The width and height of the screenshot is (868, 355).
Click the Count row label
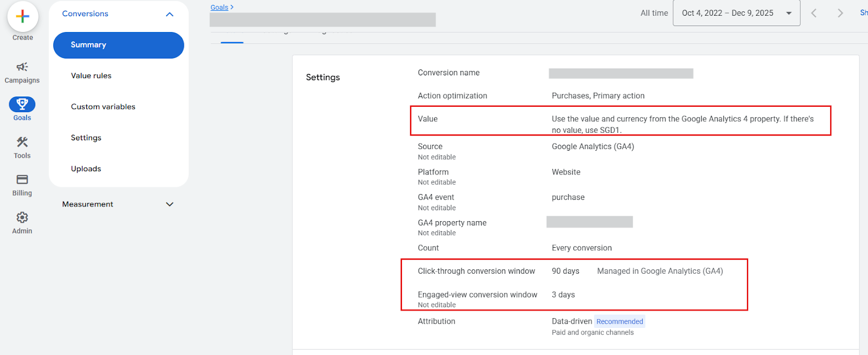pos(428,248)
